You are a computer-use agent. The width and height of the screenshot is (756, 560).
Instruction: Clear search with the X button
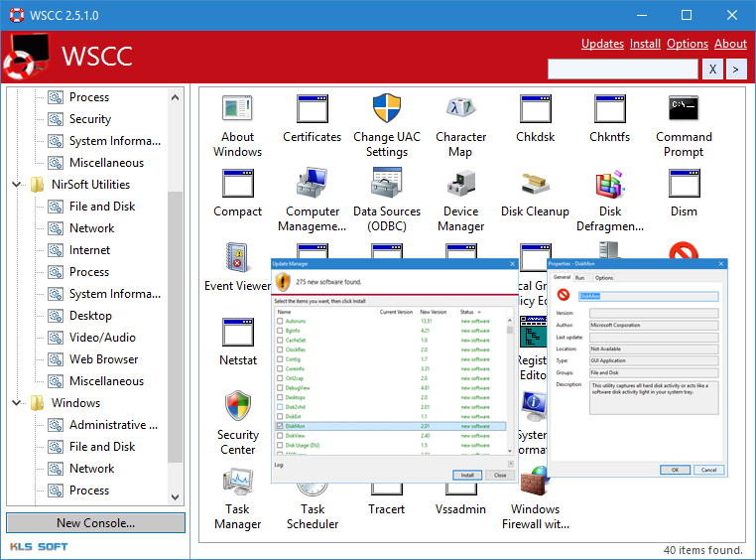(712, 69)
